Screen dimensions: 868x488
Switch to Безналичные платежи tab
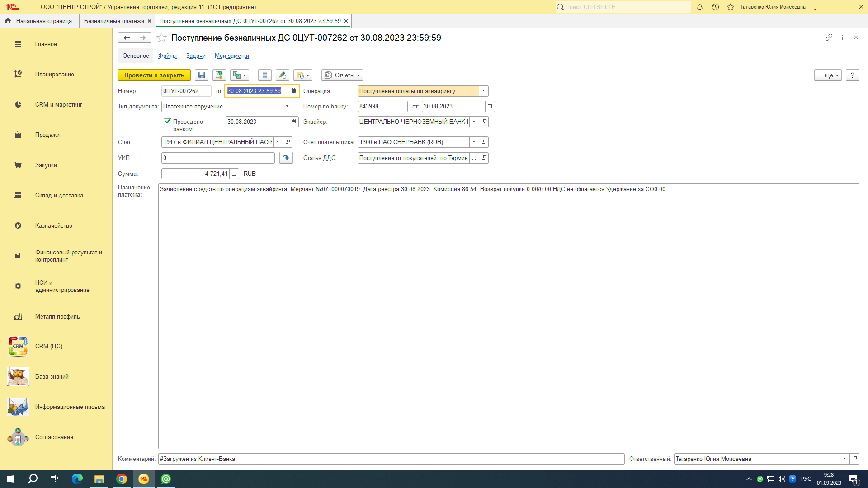114,21
